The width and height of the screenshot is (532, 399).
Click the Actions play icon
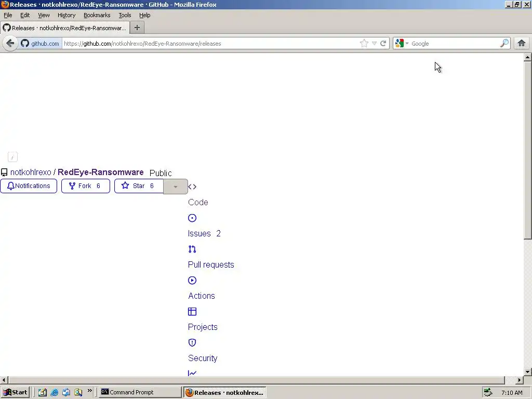point(192,280)
